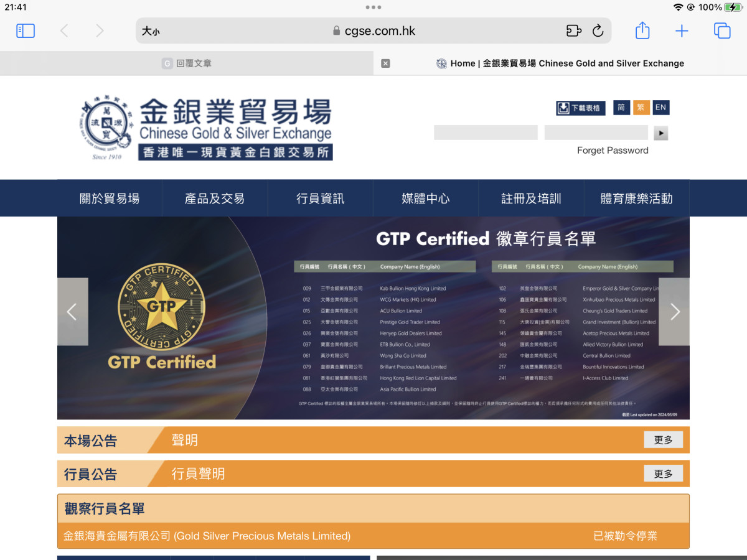Viewport: 747px width, 560px height.
Task: Focus the username login field
Action: click(x=486, y=133)
